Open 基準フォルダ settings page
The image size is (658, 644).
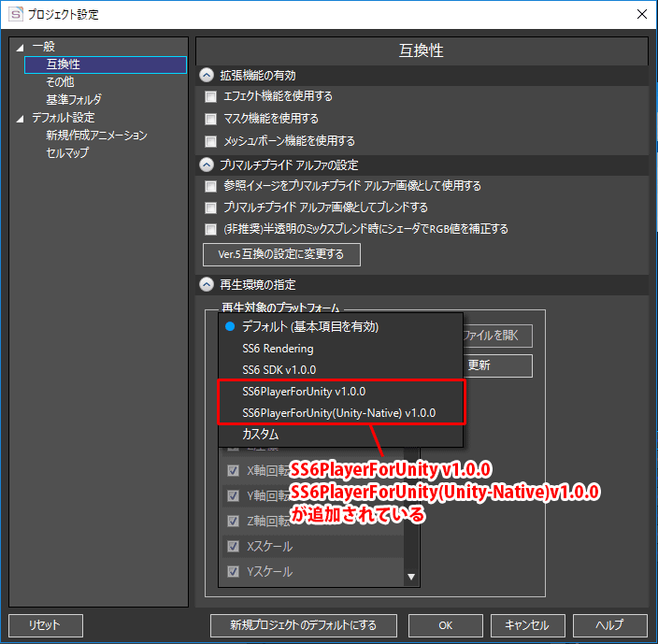tap(74, 99)
